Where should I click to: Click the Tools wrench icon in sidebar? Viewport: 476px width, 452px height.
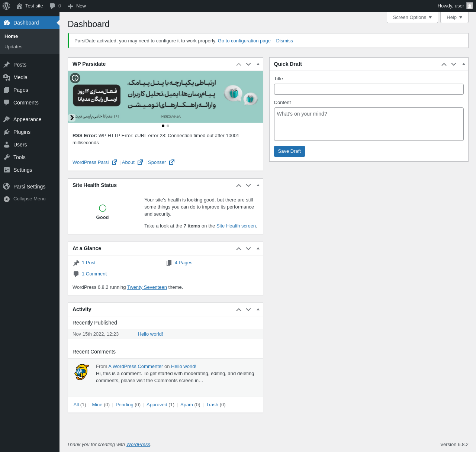7,157
